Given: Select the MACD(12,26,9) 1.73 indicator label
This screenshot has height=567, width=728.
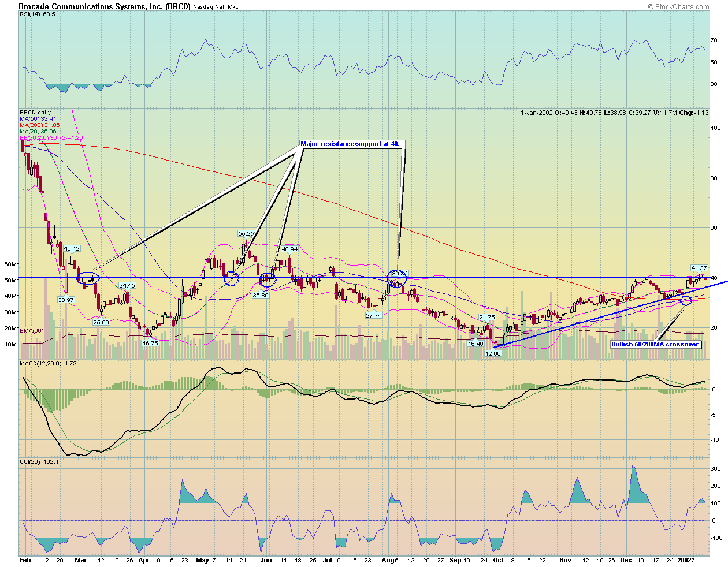Looking at the screenshot, I should click(x=49, y=364).
